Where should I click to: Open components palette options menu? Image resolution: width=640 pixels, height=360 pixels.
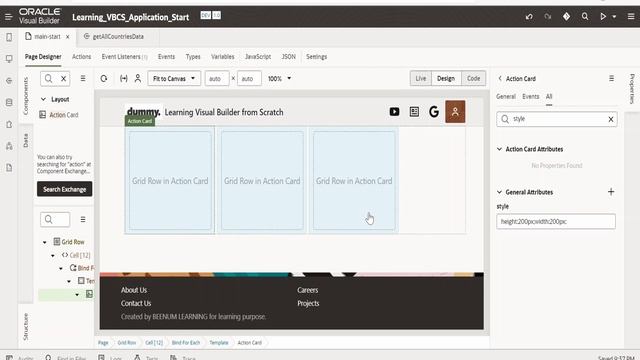click(83, 78)
